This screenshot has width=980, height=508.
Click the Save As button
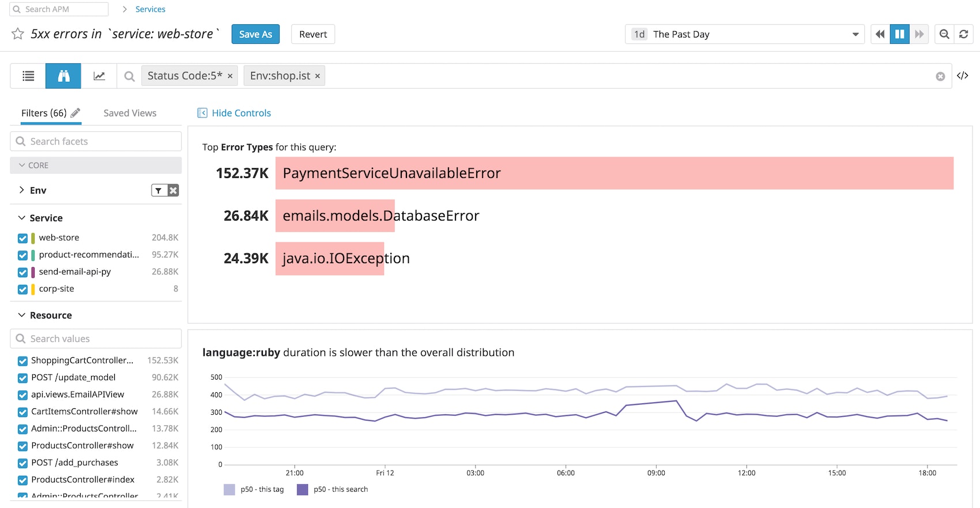click(255, 34)
